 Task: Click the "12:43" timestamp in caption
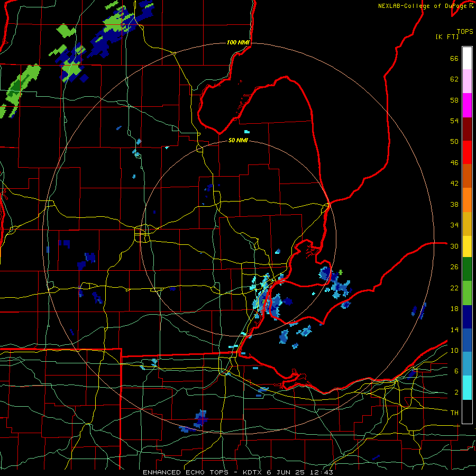pyautogui.click(x=322, y=472)
